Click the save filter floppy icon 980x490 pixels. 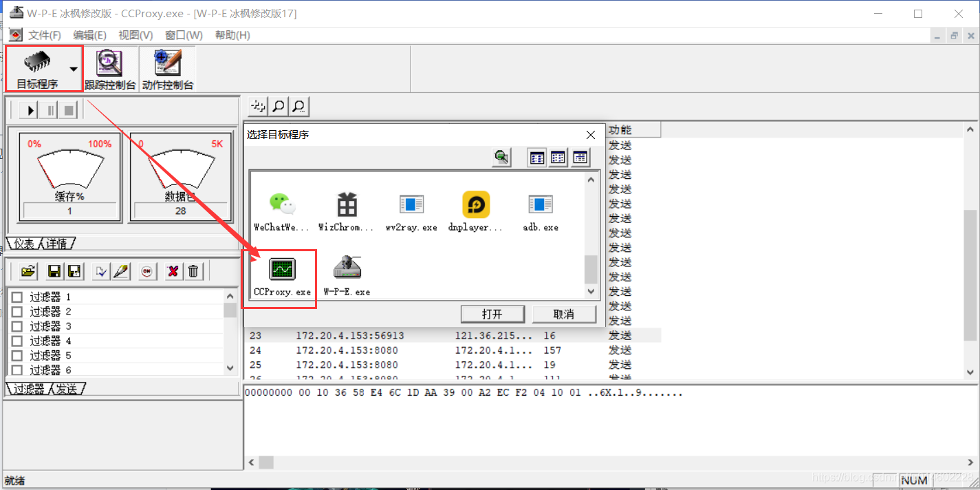click(x=55, y=271)
